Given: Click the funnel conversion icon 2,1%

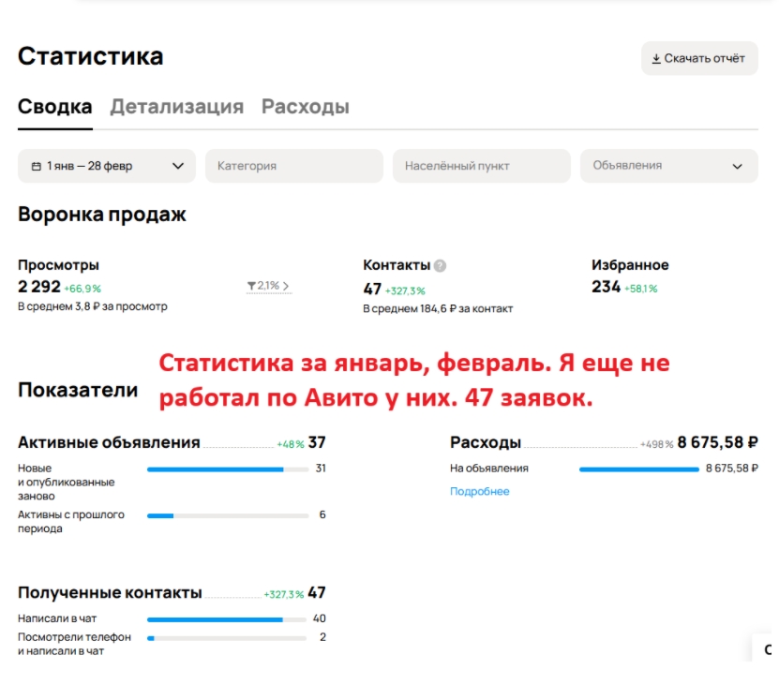Looking at the screenshot, I should coord(251,286).
